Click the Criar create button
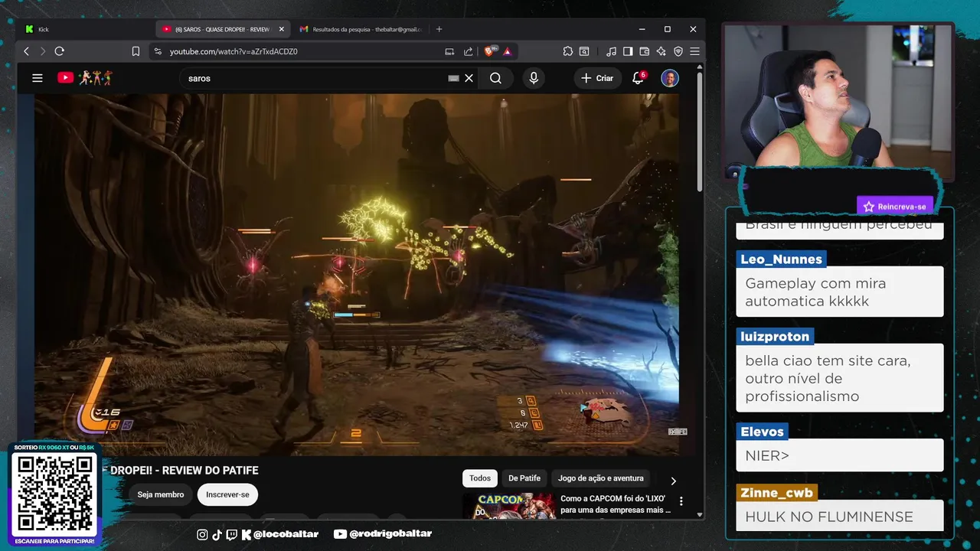 click(x=597, y=78)
